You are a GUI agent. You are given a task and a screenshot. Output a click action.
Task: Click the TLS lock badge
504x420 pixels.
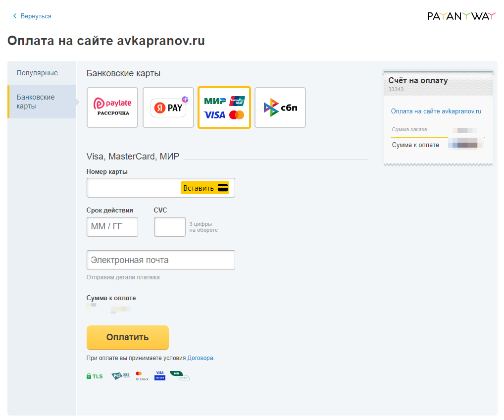[95, 376]
